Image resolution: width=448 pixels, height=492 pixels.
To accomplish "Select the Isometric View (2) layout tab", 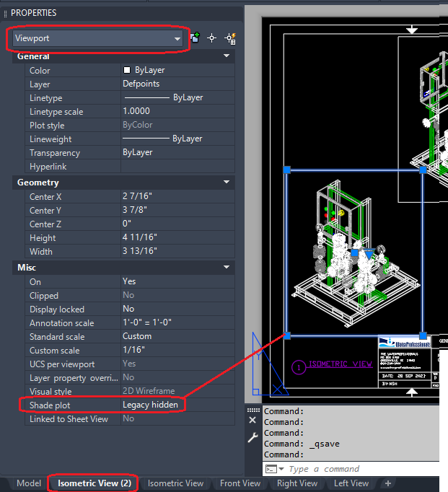I will [x=94, y=483].
